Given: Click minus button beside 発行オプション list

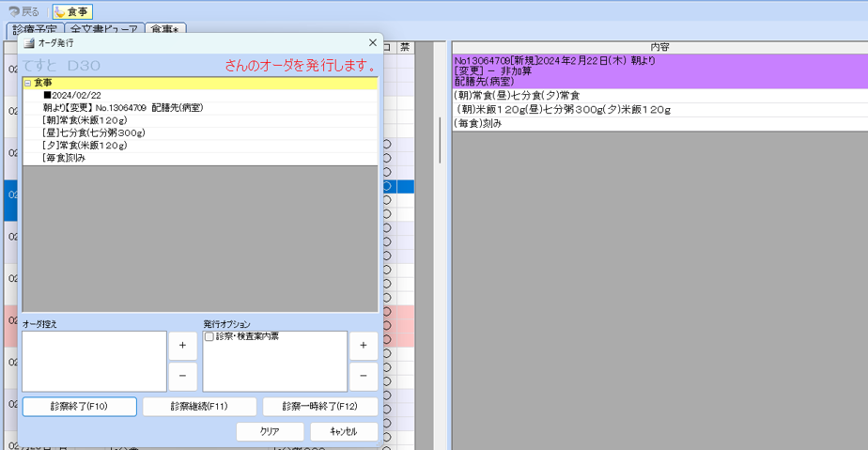Looking at the screenshot, I should tap(364, 377).
